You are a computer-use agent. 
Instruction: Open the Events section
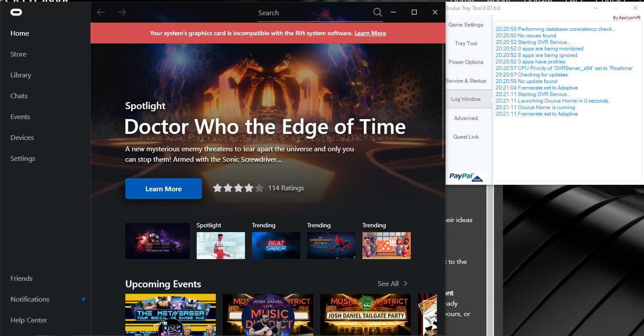pyautogui.click(x=20, y=117)
